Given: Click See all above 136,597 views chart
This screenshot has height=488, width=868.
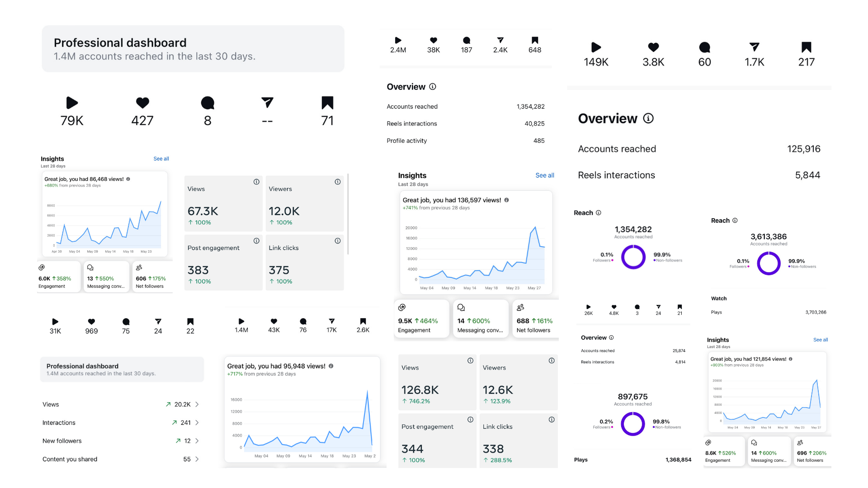Looking at the screenshot, I should (x=544, y=175).
